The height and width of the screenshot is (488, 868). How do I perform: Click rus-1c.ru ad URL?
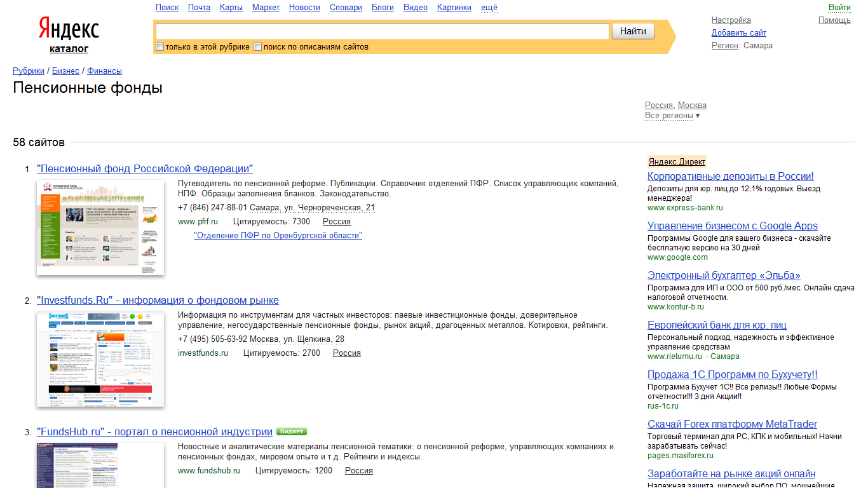pos(663,406)
